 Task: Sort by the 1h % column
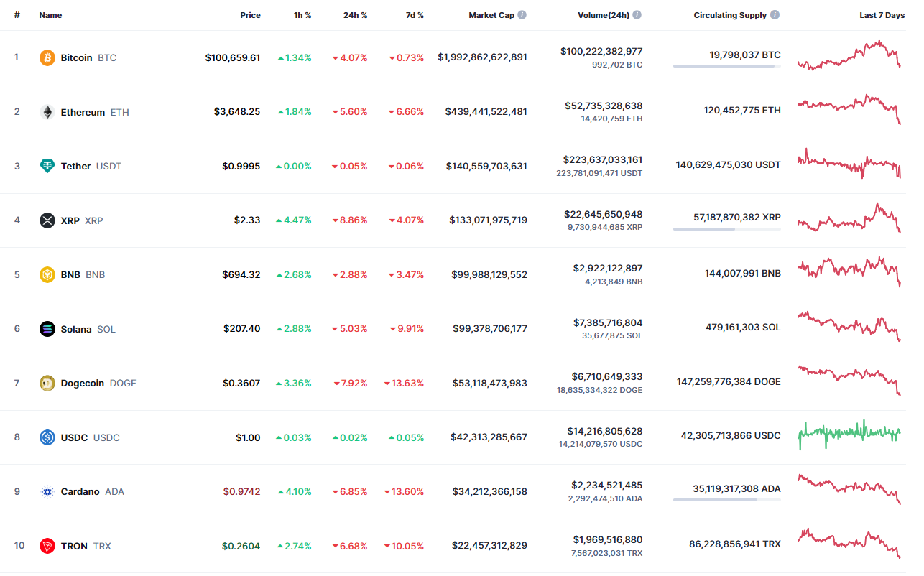point(302,15)
